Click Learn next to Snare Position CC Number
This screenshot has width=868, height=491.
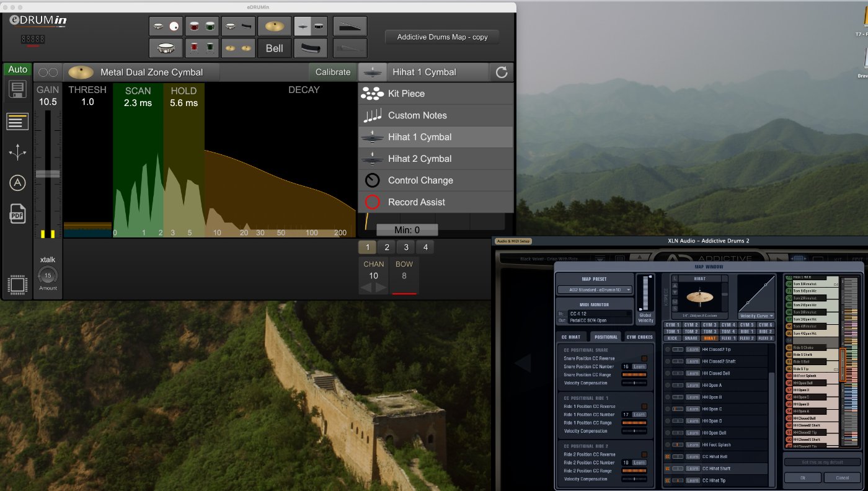[639, 366]
